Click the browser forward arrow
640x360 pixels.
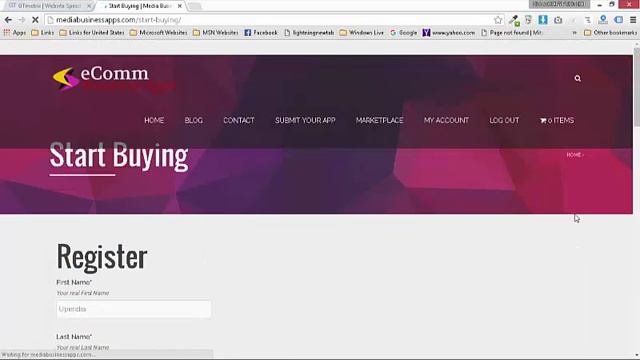(22, 20)
